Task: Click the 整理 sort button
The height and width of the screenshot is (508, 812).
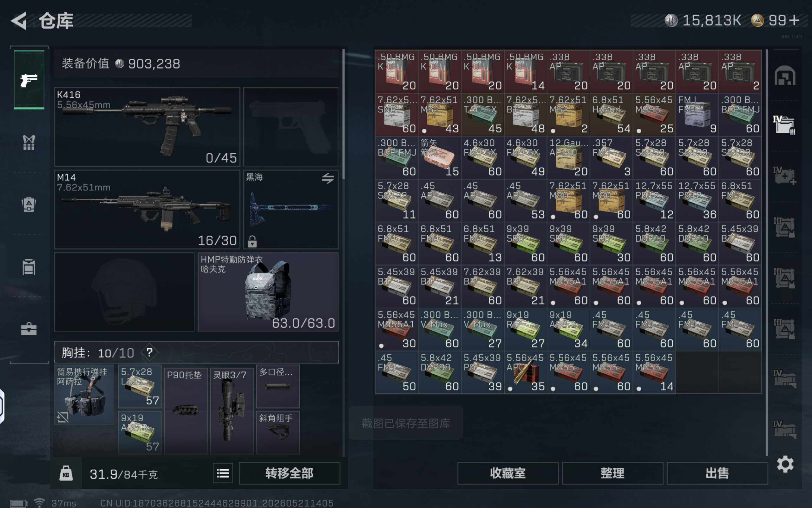Action: (613, 473)
